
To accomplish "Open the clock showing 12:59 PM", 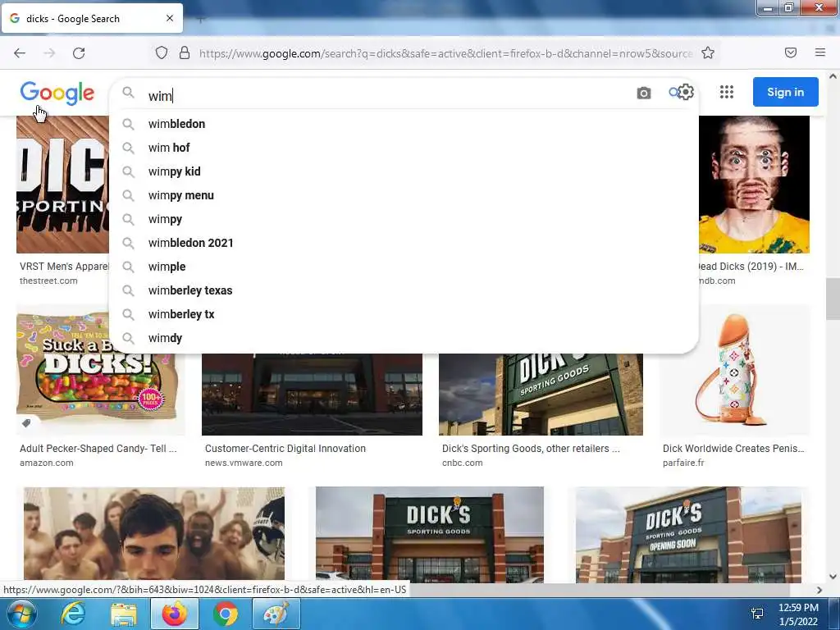I will click(x=798, y=614).
